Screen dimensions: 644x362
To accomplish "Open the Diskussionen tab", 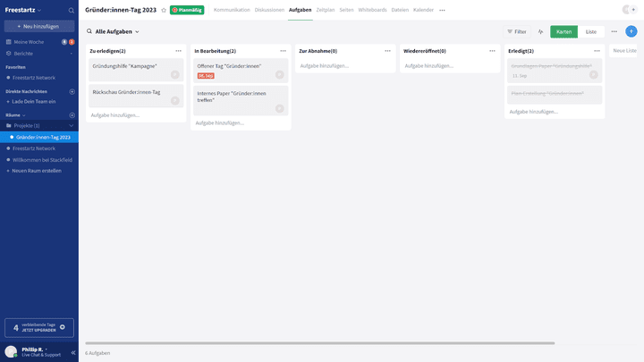I will coord(269,10).
